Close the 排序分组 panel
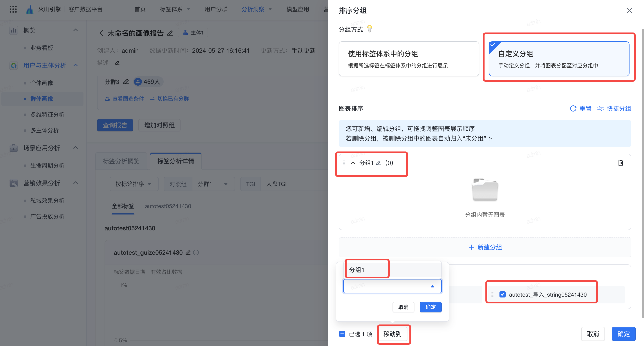644x346 pixels. [629, 11]
